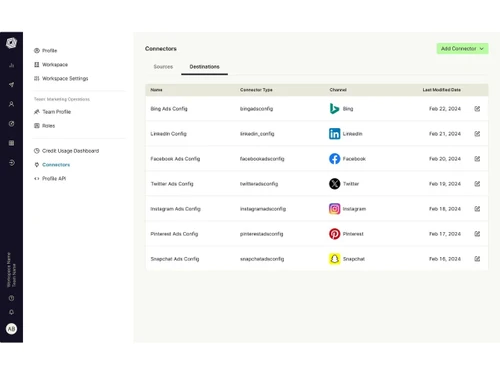This screenshot has height=375, width=500.
Task: Click the 'Feb 17, 2024' date cell
Action: (445, 234)
